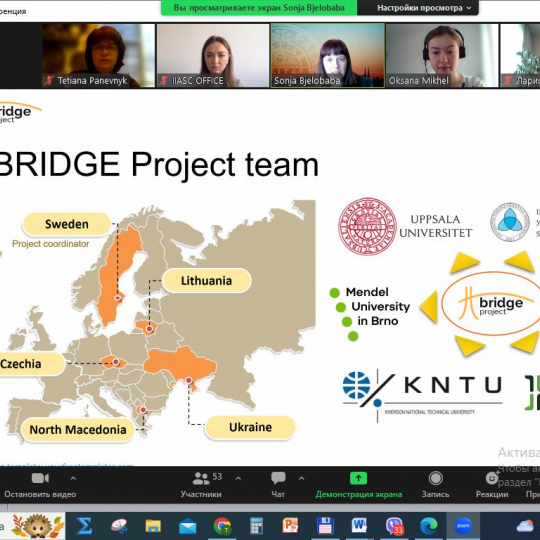Screen dimensions: 540x540
Task: Click the KNTU logo on the slide
Action: tap(423, 395)
